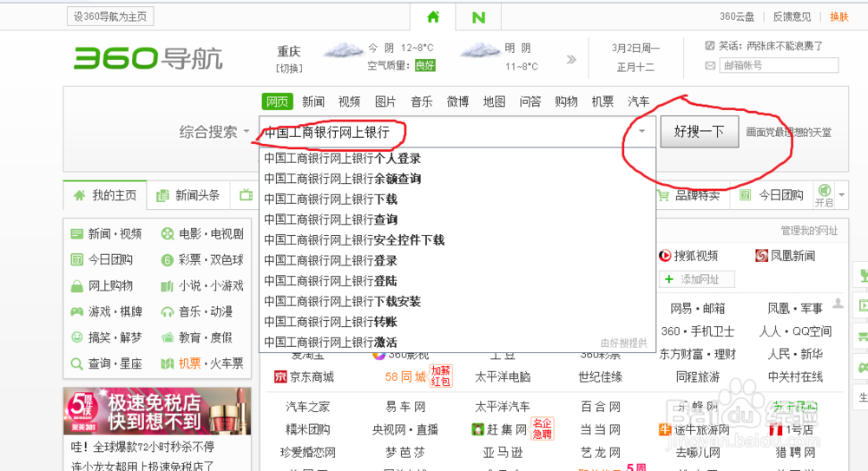Open 搜狐视频 site icon
Viewport: 868px width, 471px height.
pyautogui.click(x=665, y=256)
